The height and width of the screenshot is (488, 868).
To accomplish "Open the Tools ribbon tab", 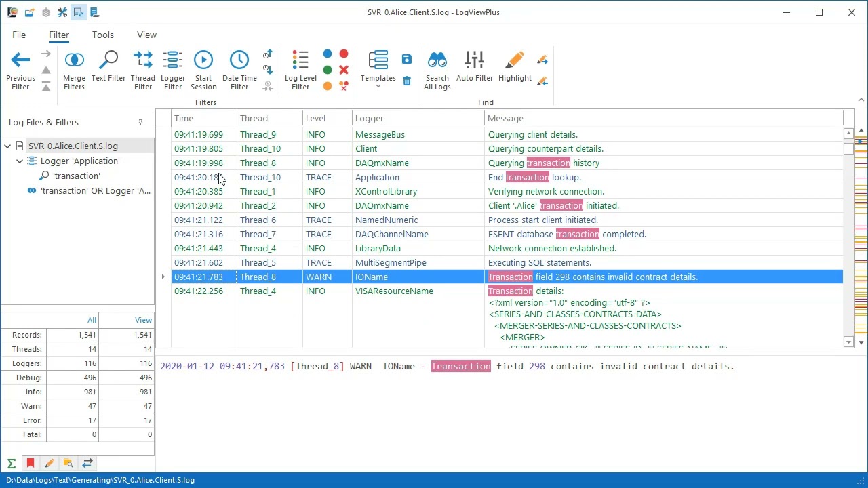I will pyautogui.click(x=103, y=35).
